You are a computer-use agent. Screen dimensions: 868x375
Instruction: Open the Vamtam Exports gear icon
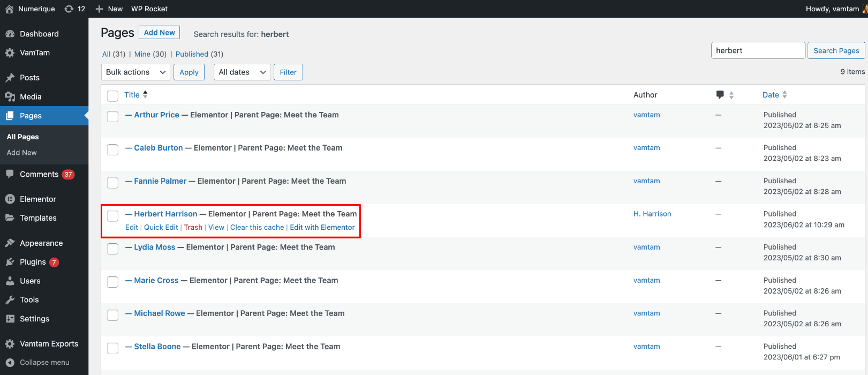point(10,344)
